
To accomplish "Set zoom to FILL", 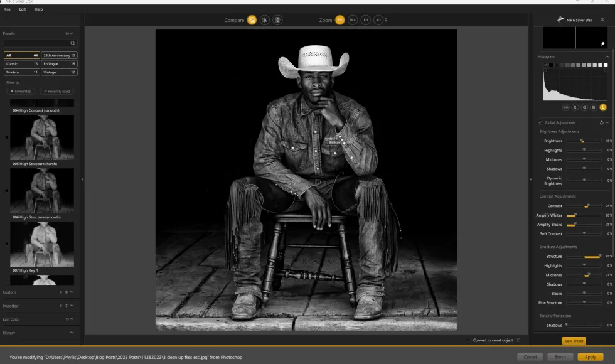I will tap(353, 20).
